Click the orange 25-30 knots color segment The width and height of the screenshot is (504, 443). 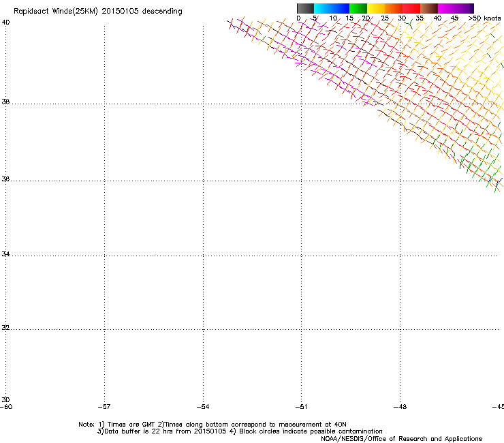[x=394, y=8]
